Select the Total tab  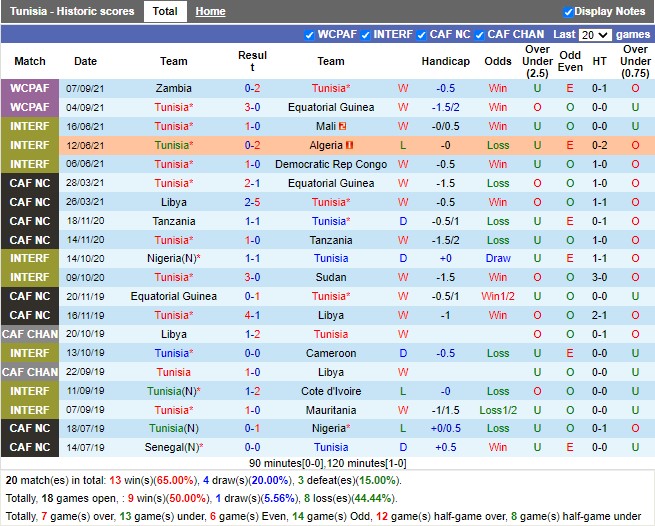pos(165,12)
